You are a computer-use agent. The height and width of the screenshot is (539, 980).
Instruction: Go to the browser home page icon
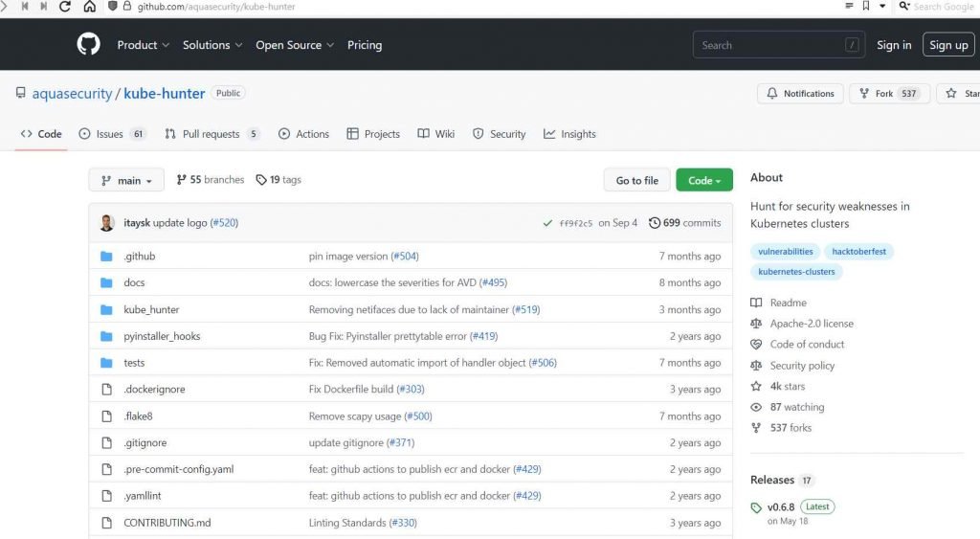[x=89, y=7]
